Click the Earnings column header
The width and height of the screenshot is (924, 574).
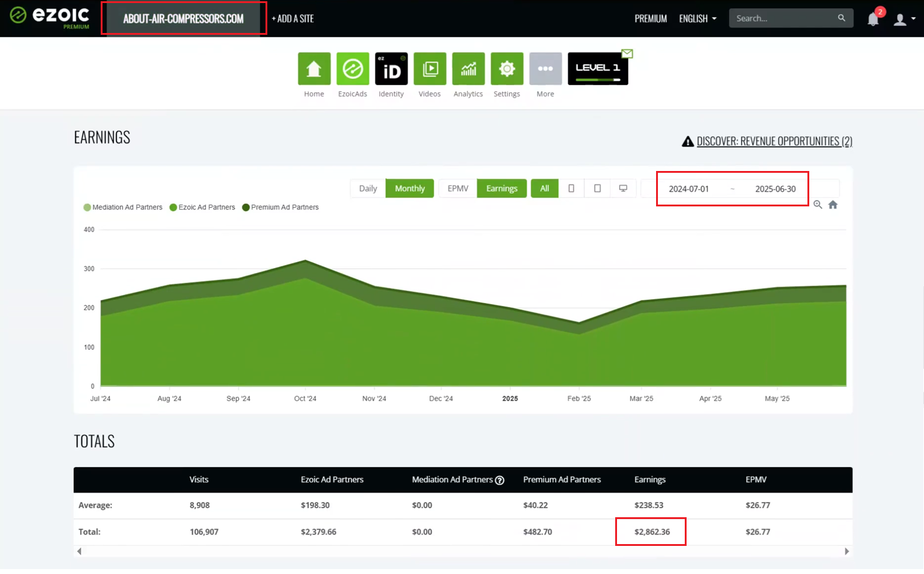click(650, 479)
